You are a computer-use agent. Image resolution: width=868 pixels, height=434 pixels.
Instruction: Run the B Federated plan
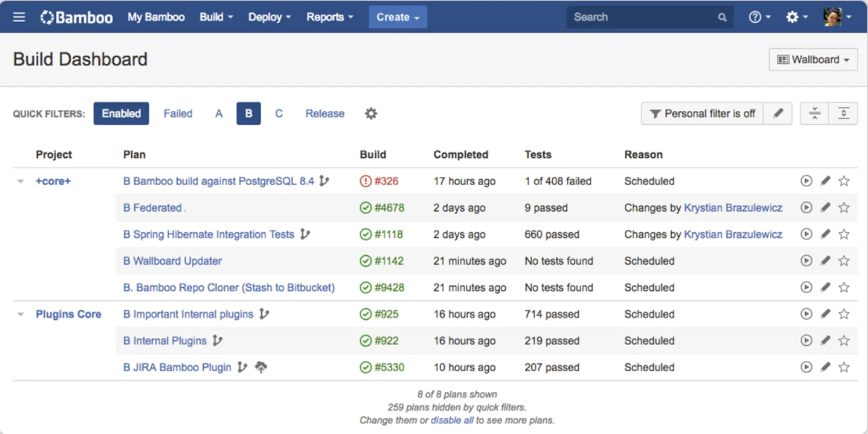806,208
